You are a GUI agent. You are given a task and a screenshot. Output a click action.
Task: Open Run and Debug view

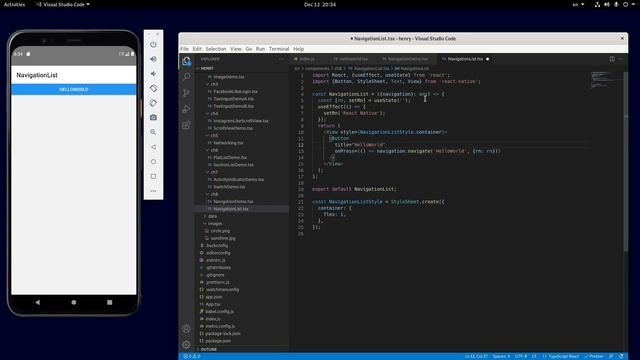(x=187, y=109)
